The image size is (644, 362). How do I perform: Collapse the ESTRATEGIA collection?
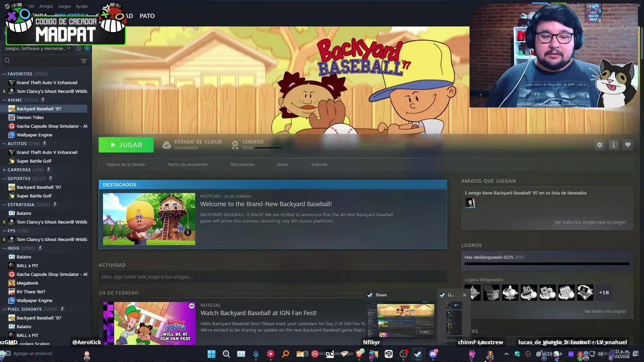click(x=5, y=205)
